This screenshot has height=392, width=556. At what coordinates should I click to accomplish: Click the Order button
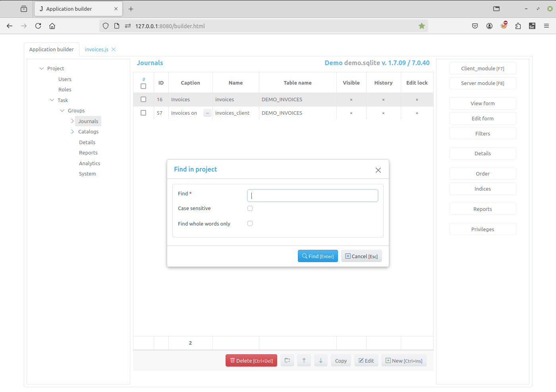click(x=483, y=174)
